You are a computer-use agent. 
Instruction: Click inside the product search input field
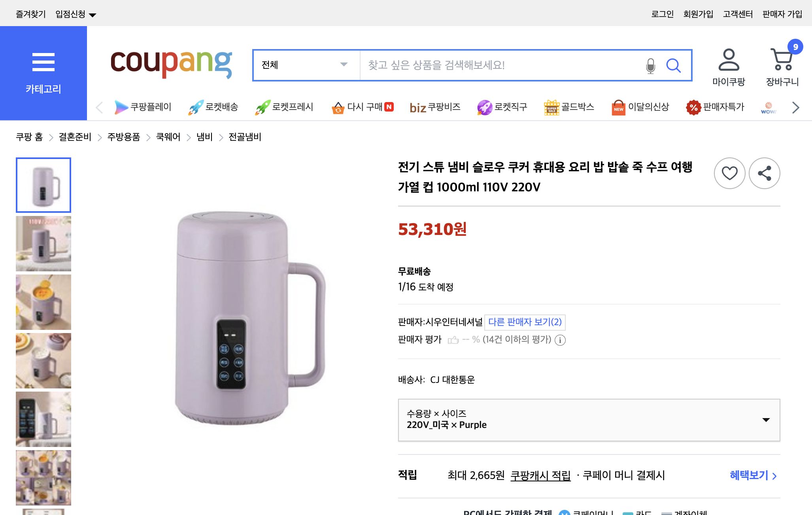click(494, 66)
